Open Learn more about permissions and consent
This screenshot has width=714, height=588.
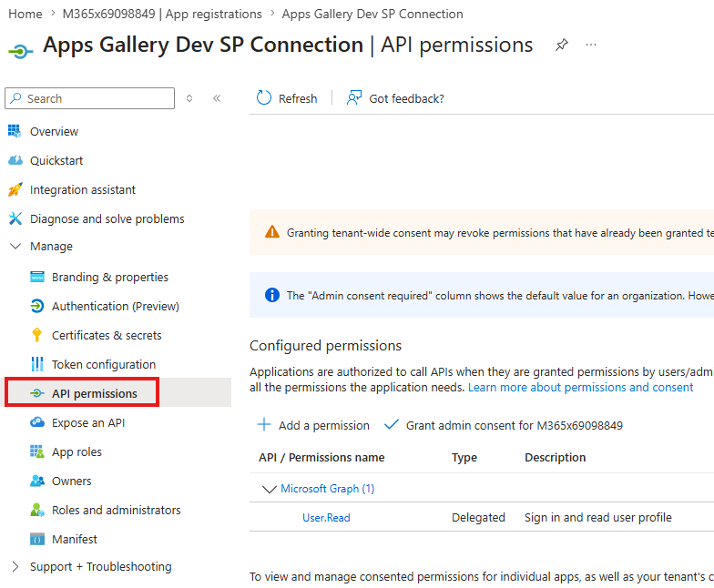click(x=580, y=388)
